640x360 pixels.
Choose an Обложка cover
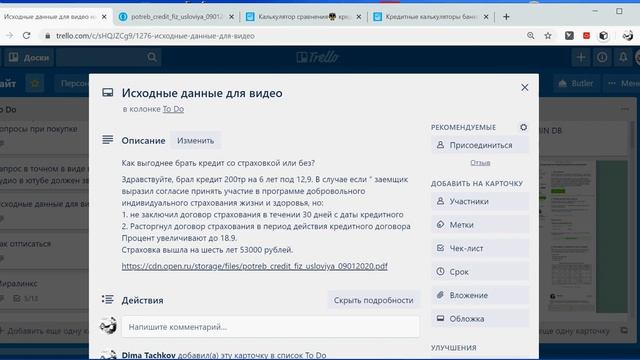tap(480, 318)
